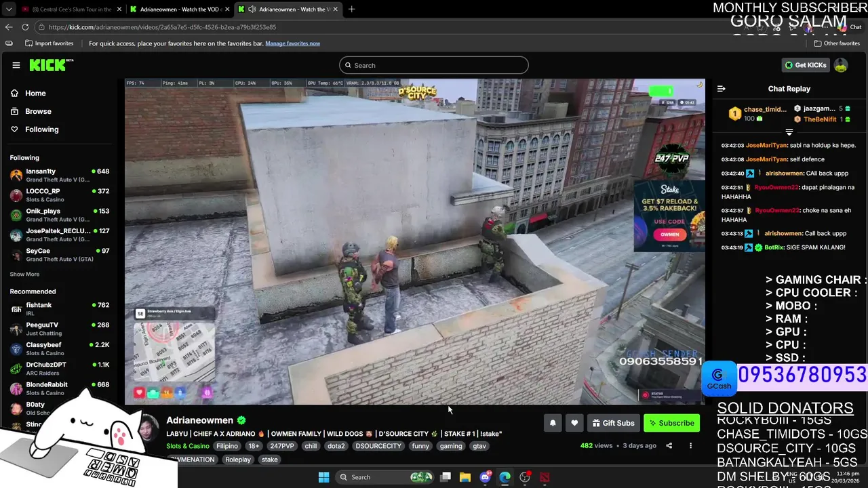Screen dimensions: 868x488
Task: Click the streamer name Adrianeowmen
Action: point(199,420)
